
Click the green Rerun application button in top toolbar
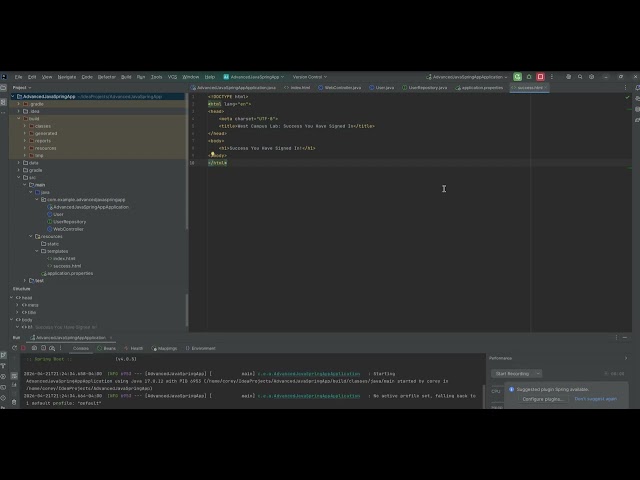(517, 77)
